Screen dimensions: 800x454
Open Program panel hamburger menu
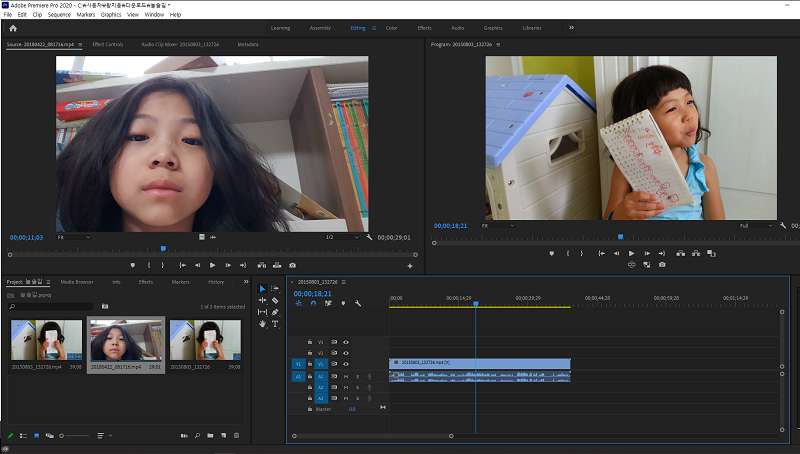pyautogui.click(x=498, y=44)
